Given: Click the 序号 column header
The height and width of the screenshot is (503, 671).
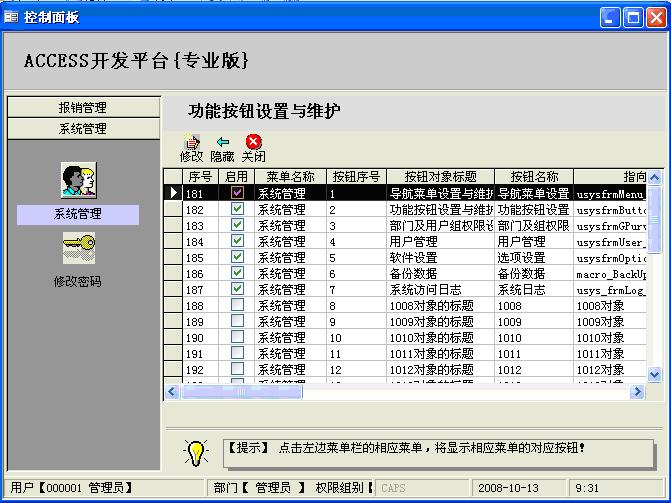Looking at the screenshot, I should [x=200, y=176].
